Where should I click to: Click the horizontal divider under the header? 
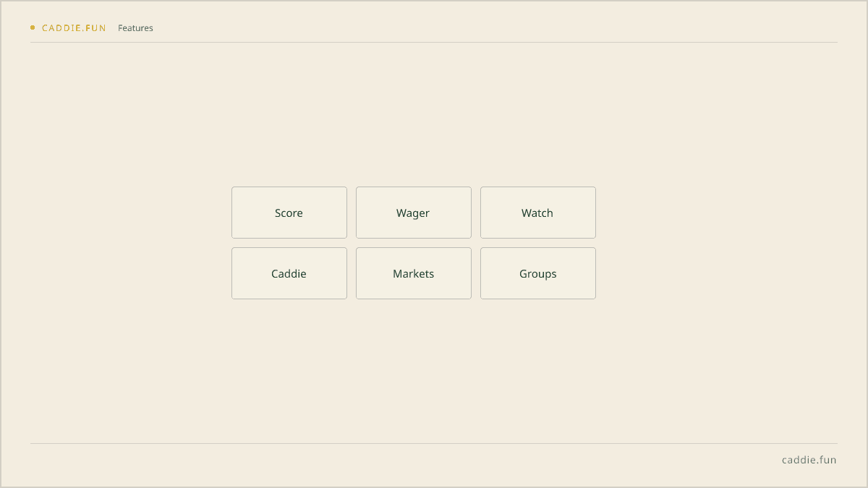click(434, 42)
